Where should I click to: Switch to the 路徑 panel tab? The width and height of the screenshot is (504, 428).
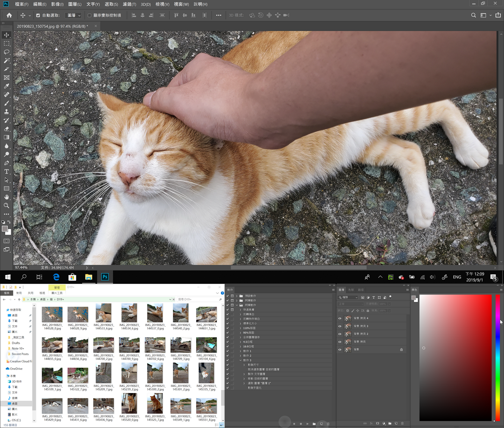tap(361, 290)
